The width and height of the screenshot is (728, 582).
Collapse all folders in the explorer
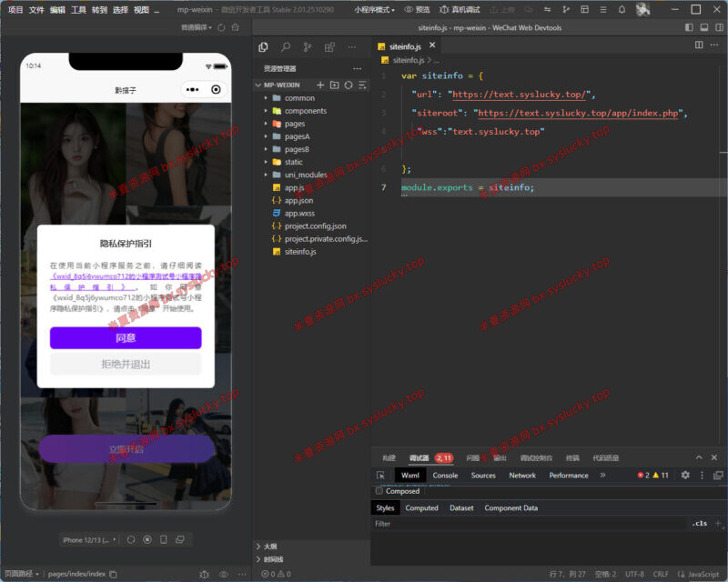click(362, 85)
